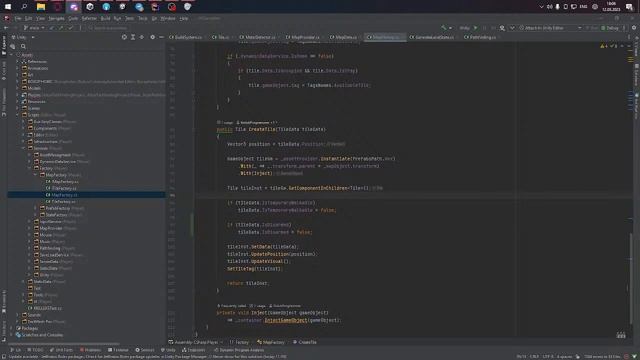This screenshot has height=360, width=640.
Task: Click the Unity Hub taskbar icon
Action: coord(90,7)
